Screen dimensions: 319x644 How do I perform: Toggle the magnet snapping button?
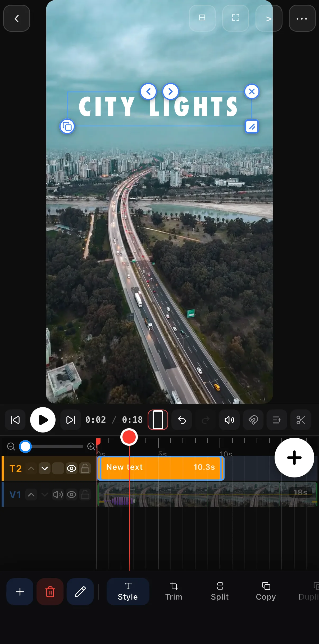tap(253, 420)
